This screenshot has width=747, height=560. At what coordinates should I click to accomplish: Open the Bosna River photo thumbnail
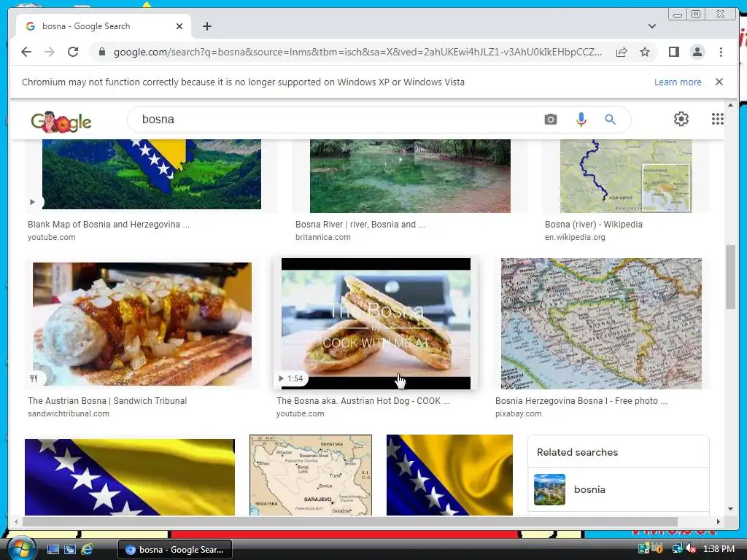point(410,176)
